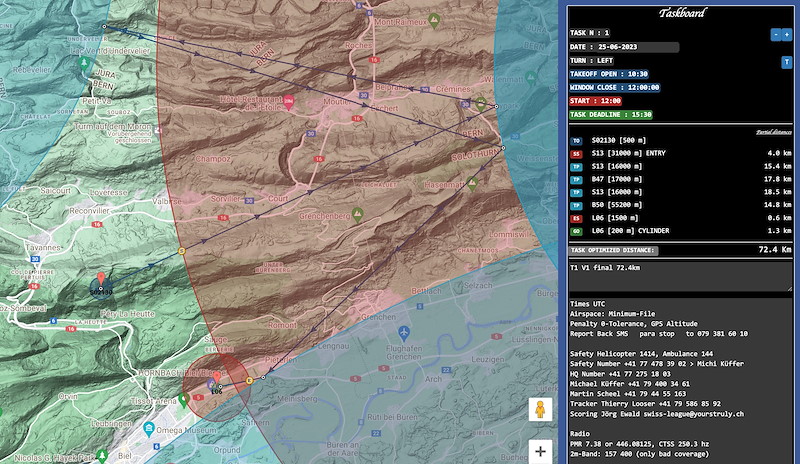
Task: Click the Flughafen Grenchen airport icon
Action: coord(403,332)
